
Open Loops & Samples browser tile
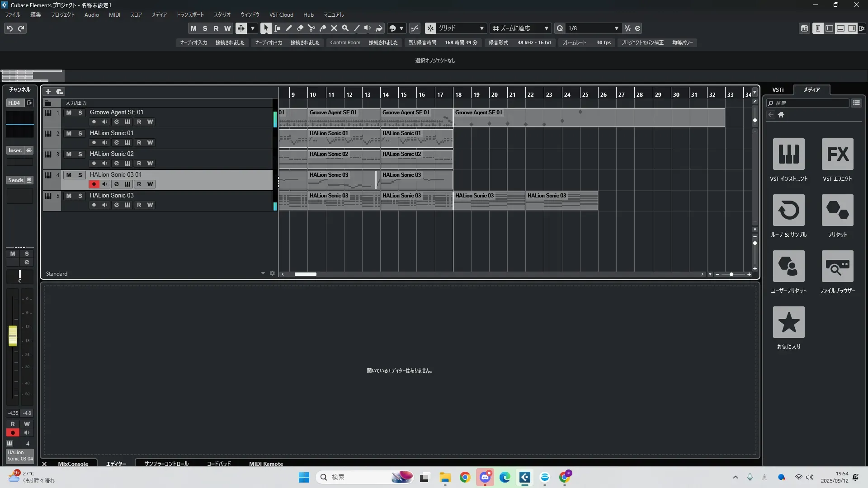click(x=788, y=210)
